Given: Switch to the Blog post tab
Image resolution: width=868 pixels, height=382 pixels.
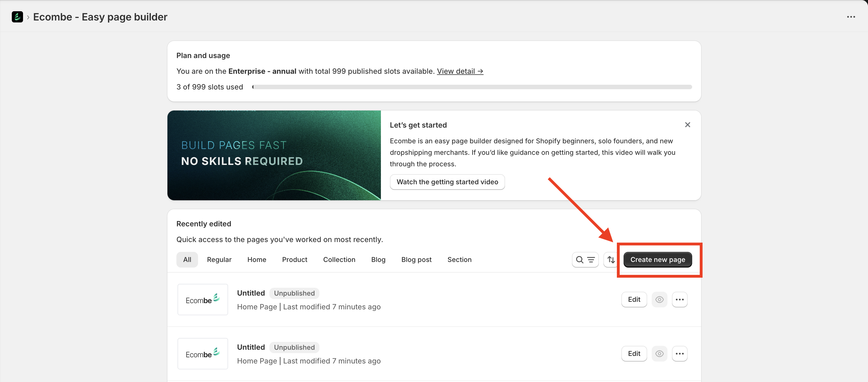Looking at the screenshot, I should click(416, 259).
